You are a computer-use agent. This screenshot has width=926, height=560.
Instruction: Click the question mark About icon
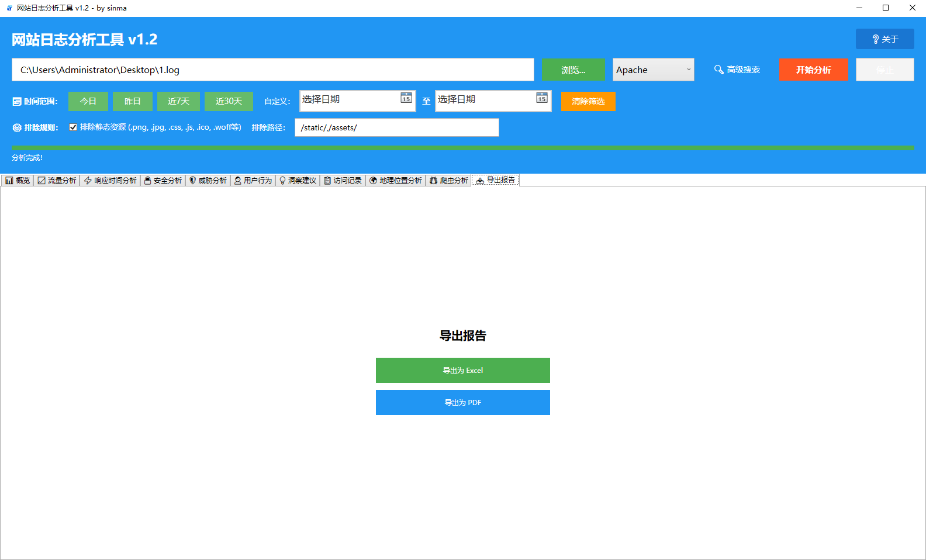(x=875, y=39)
